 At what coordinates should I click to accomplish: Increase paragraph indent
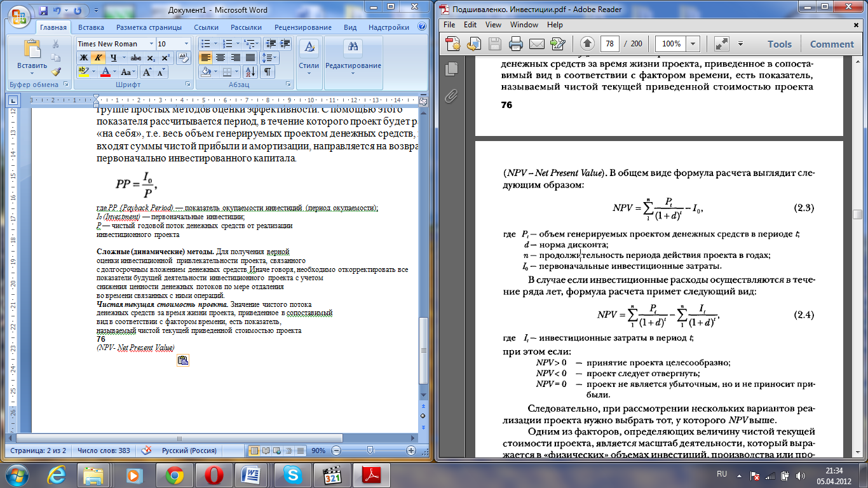[284, 44]
